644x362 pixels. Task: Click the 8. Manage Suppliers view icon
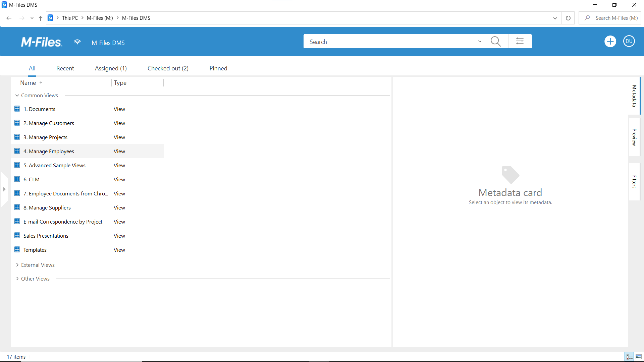(x=17, y=207)
